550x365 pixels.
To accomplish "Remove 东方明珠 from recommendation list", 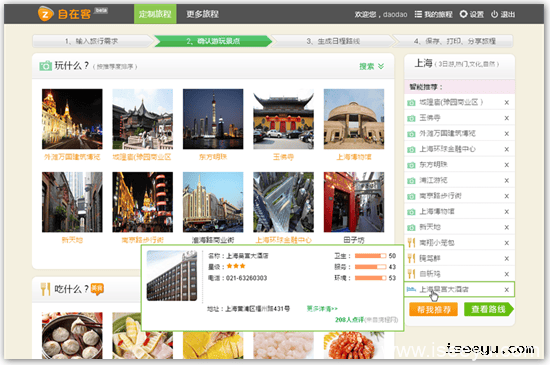I will 507,165.
